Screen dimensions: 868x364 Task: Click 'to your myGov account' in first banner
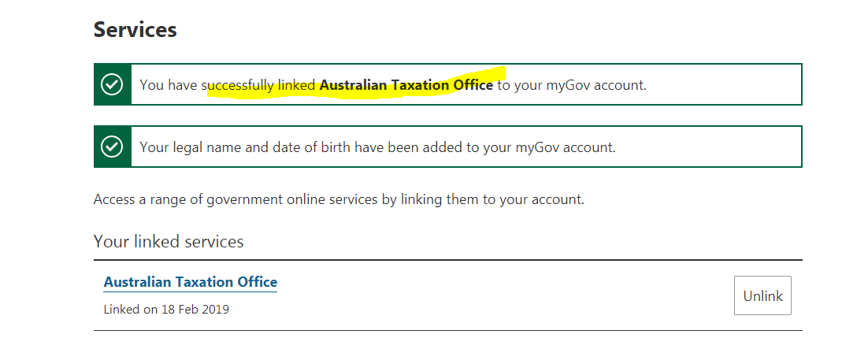pos(571,86)
